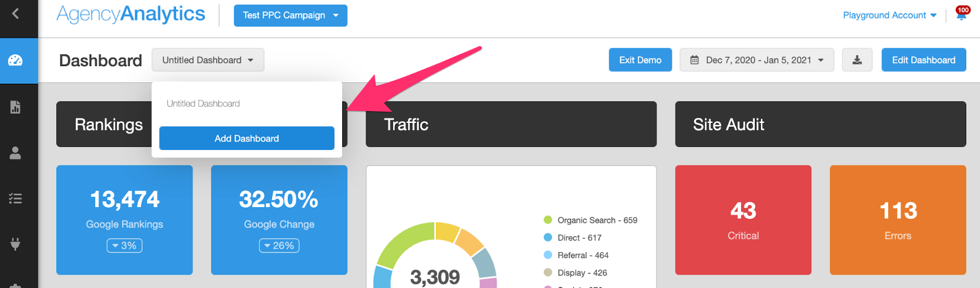The width and height of the screenshot is (980, 288).
Task: Open the Dec 7, 2020 - Jan 5, 2021 date picker
Action: (756, 60)
